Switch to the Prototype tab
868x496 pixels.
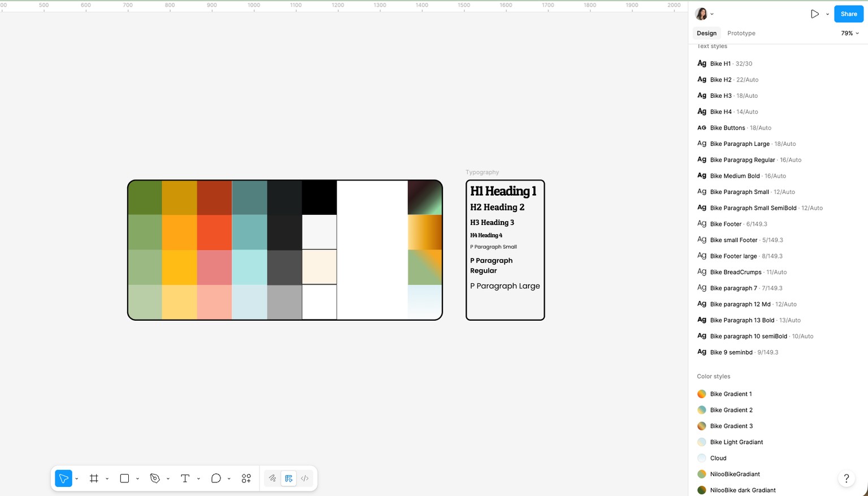click(741, 33)
